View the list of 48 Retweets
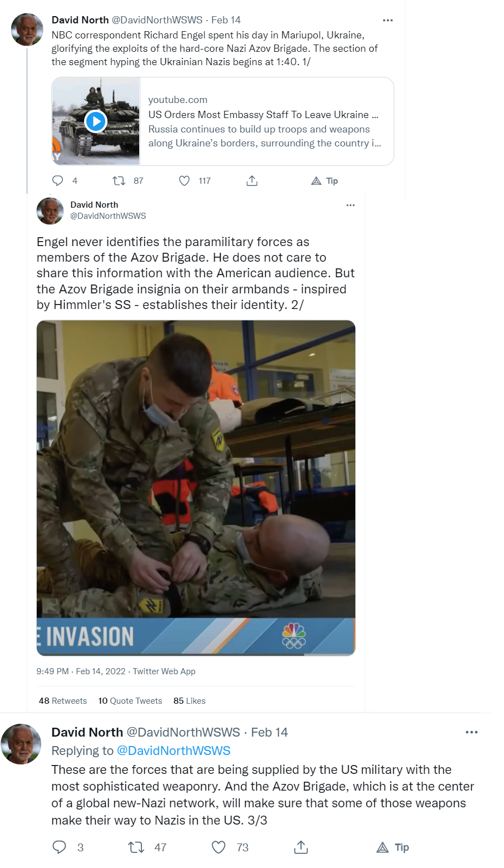Viewport: 504px width, 868px height. click(x=63, y=701)
